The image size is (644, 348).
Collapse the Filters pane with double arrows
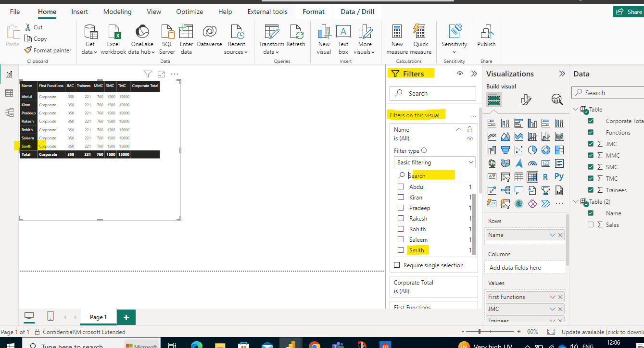pos(474,74)
